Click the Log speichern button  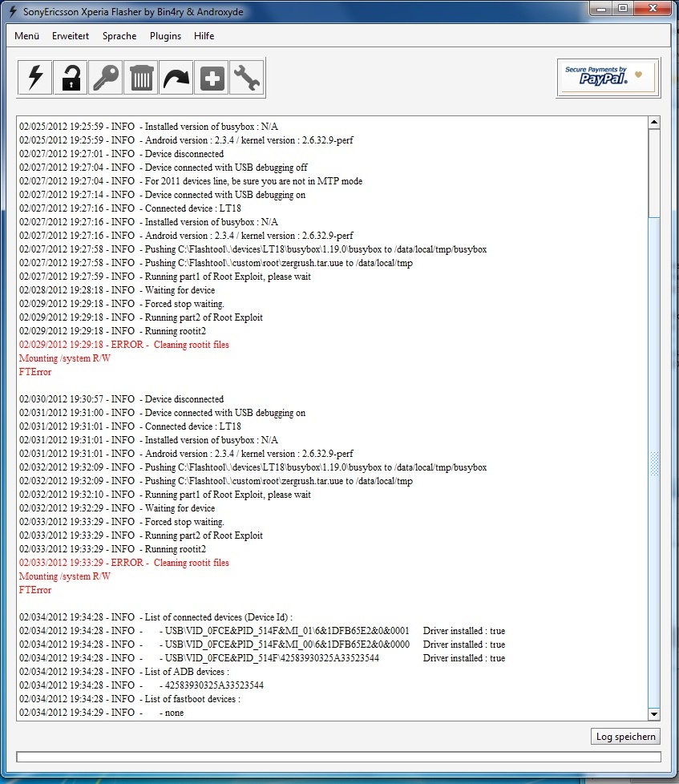[x=625, y=737]
